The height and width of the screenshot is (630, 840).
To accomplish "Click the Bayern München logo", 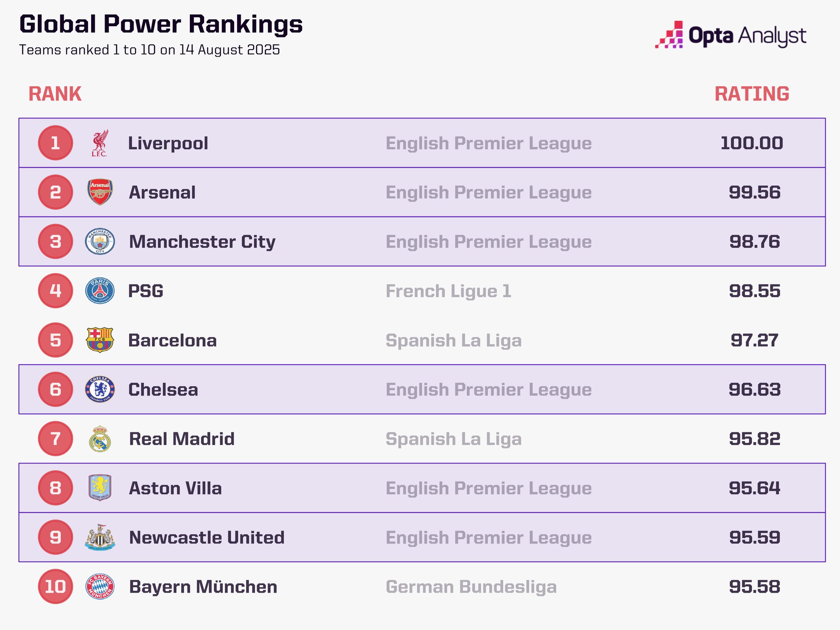I will click(100, 587).
